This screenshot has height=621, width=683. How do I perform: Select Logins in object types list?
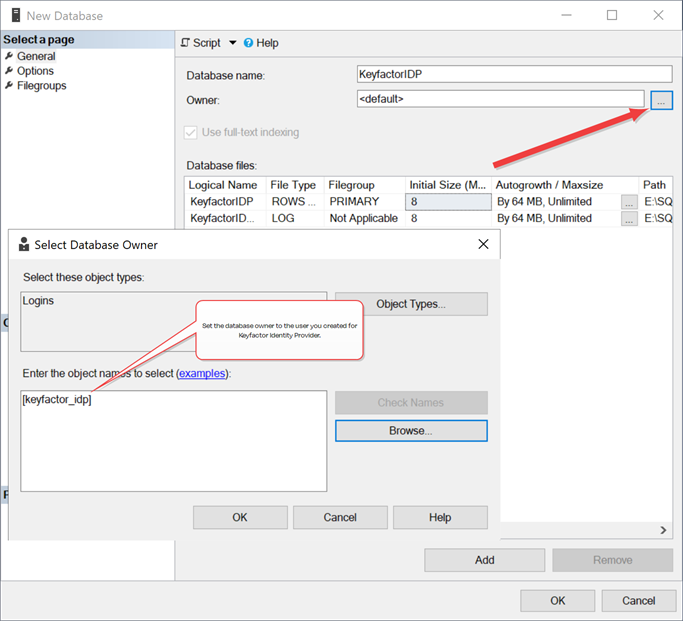tap(38, 301)
